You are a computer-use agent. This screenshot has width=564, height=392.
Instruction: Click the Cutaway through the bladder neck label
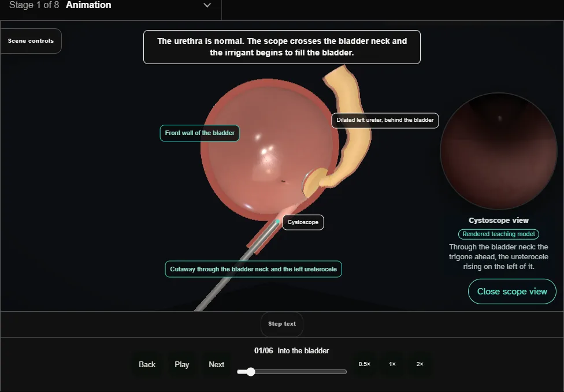point(253,269)
